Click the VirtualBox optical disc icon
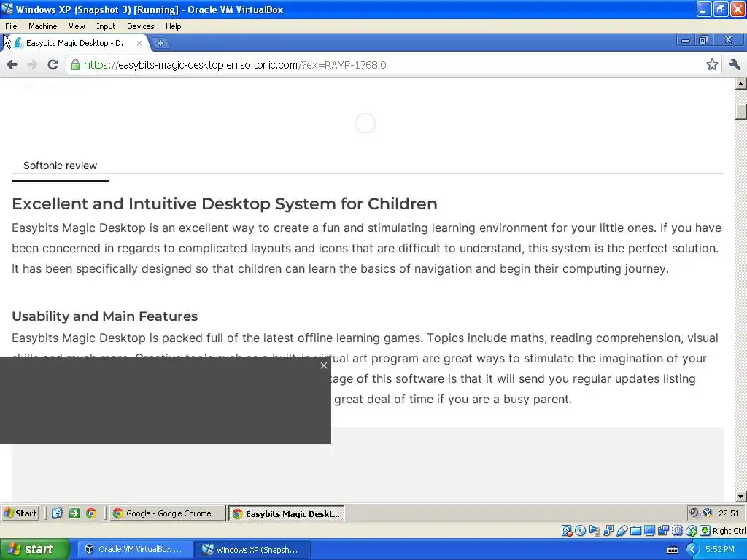Screen dimensions: 747x560 580,531
